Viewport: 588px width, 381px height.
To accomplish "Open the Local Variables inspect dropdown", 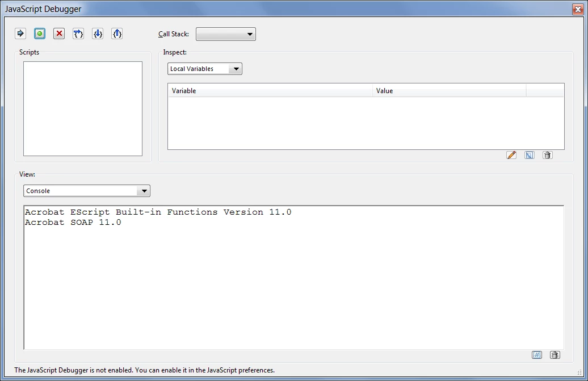I will pyautogui.click(x=205, y=69).
